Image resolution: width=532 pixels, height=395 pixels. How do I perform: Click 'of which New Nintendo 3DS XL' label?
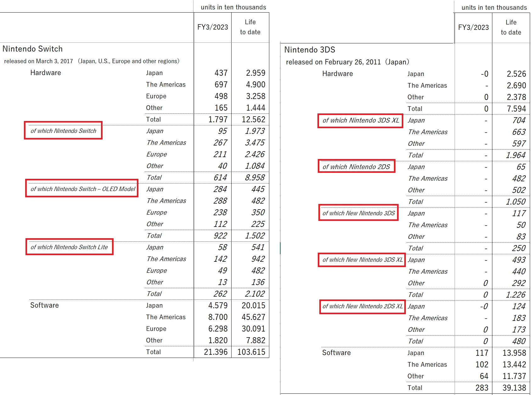click(x=362, y=260)
